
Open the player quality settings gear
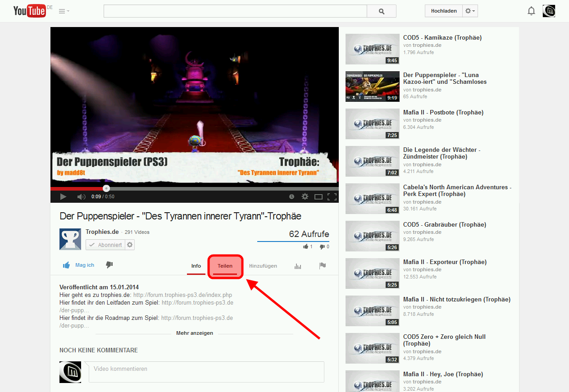(x=305, y=196)
